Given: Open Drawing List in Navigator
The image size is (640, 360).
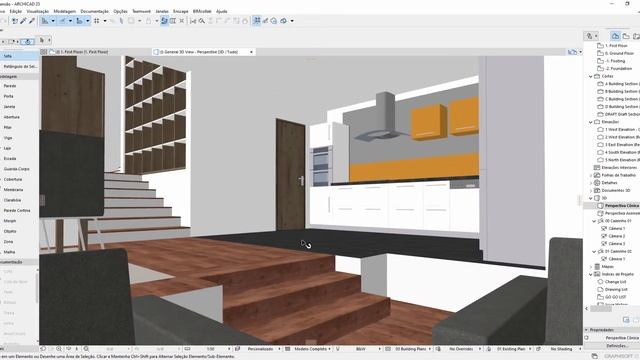Looking at the screenshot, I should click(x=612, y=289).
